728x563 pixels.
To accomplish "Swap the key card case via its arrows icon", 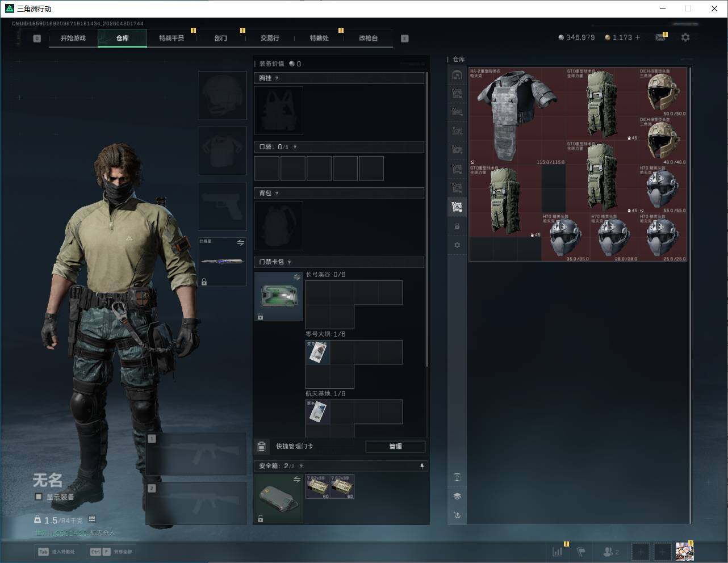I will (296, 277).
